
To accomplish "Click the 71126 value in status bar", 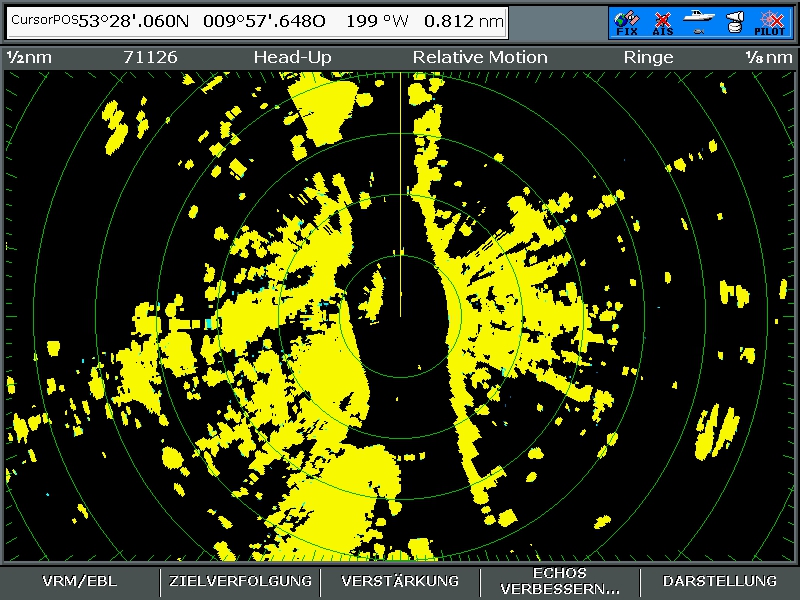I will [151, 57].
